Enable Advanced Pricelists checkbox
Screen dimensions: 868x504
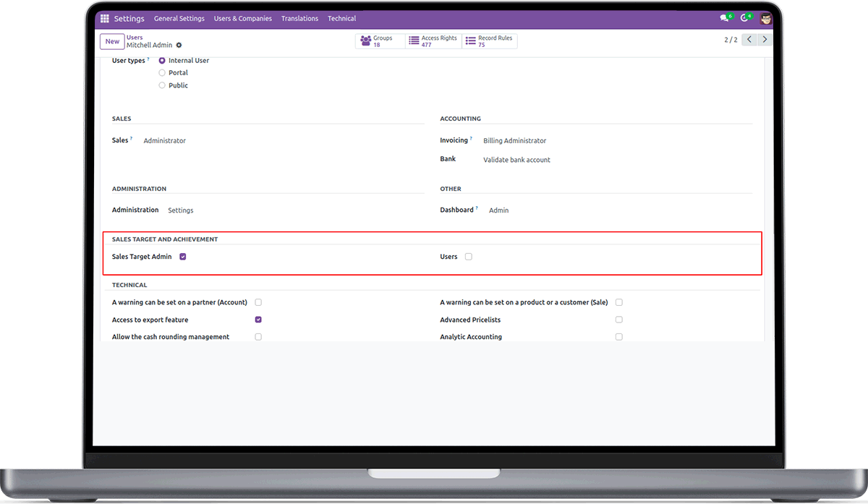[x=618, y=320]
